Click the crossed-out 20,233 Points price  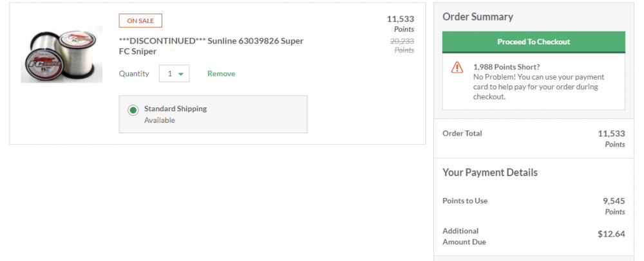(x=402, y=46)
